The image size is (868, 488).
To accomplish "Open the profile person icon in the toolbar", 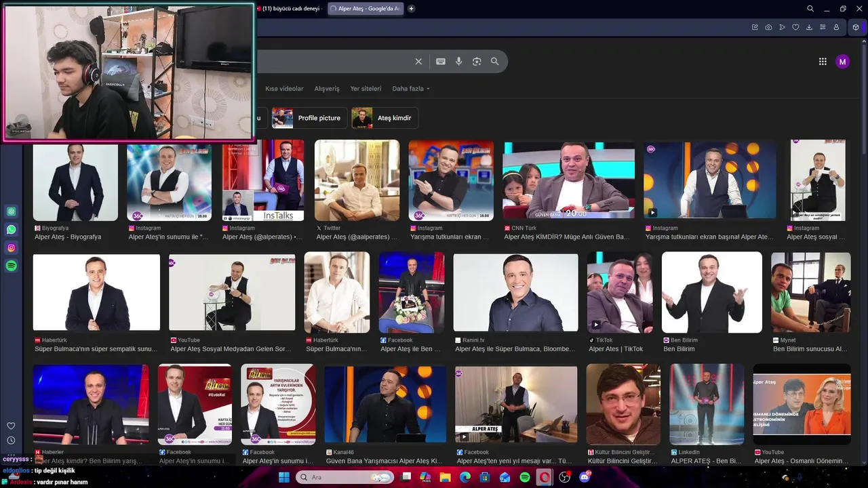I will point(836,27).
